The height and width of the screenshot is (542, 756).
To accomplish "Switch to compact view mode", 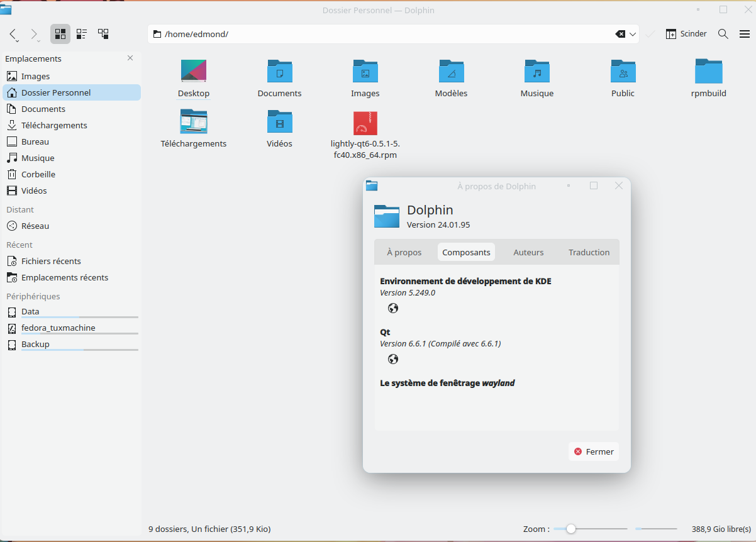I will coord(82,34).
